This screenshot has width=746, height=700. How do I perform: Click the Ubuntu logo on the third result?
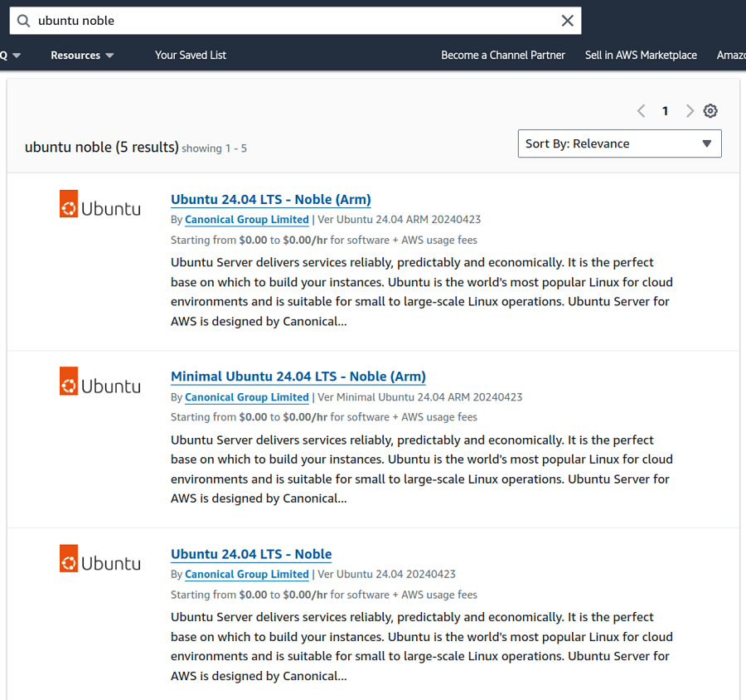click(x=99, y=558)
